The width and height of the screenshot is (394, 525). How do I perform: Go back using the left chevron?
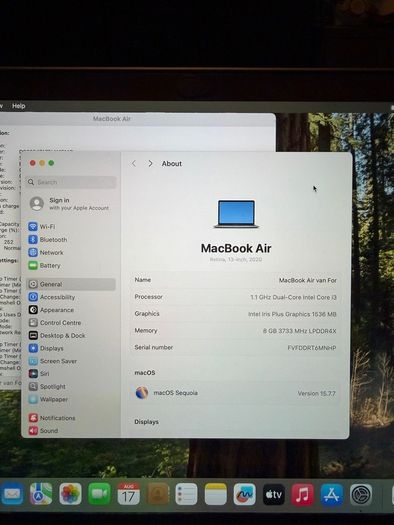(x=134, y=163)
